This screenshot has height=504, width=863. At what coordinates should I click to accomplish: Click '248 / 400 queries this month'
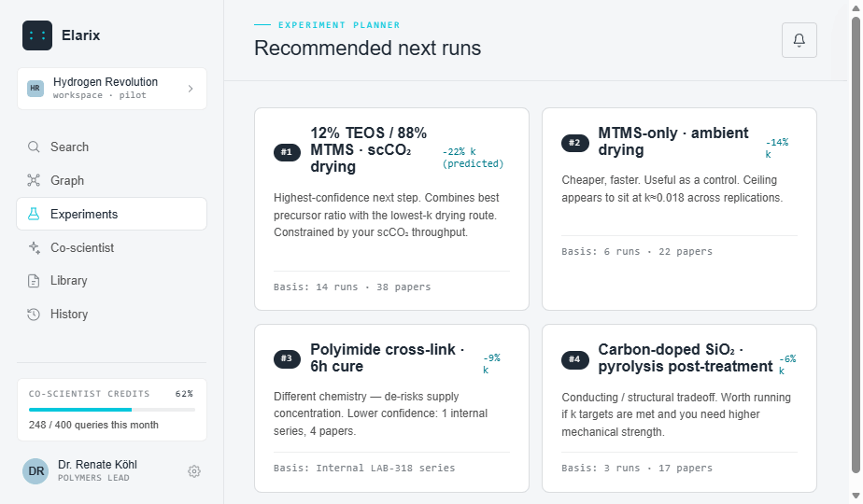(x=93, y=425)
